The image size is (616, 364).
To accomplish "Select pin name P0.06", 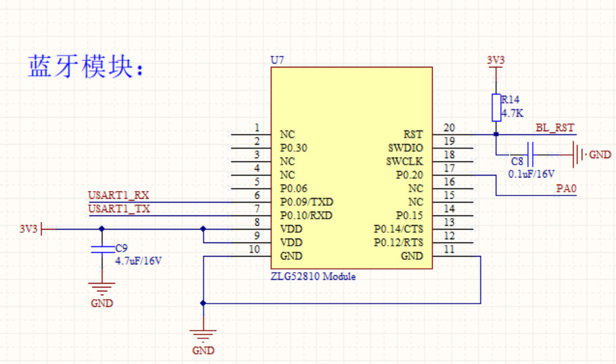I will 294,188.
